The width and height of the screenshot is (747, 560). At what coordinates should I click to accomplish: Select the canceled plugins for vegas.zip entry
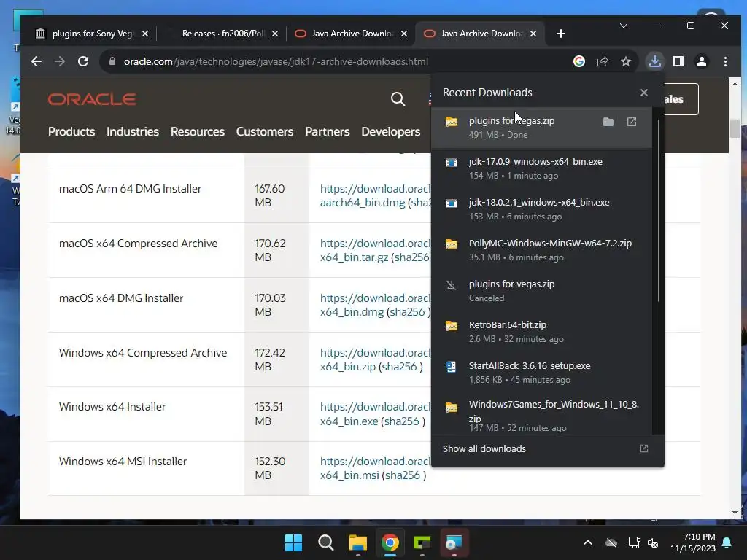(541, 290)
